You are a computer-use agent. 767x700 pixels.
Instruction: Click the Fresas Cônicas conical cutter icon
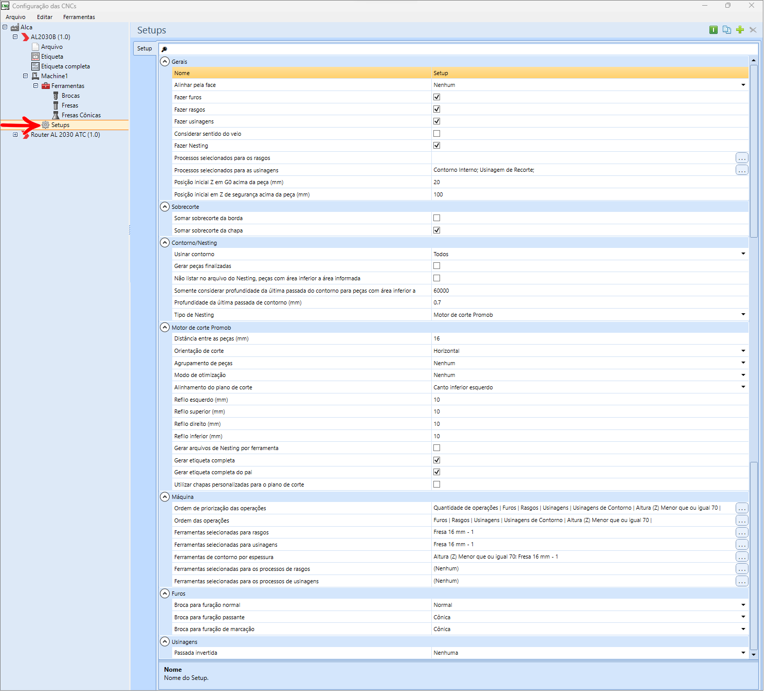pos(56,115)
